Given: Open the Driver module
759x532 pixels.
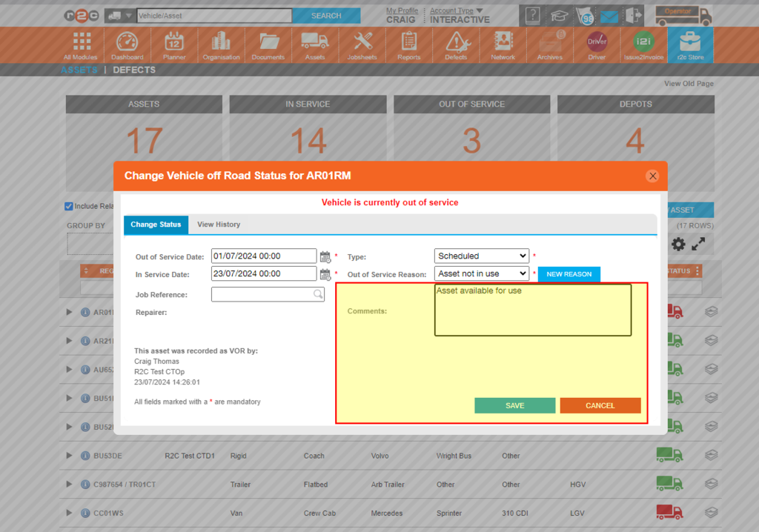Looking at the screenshot, I should pos(597,45).
